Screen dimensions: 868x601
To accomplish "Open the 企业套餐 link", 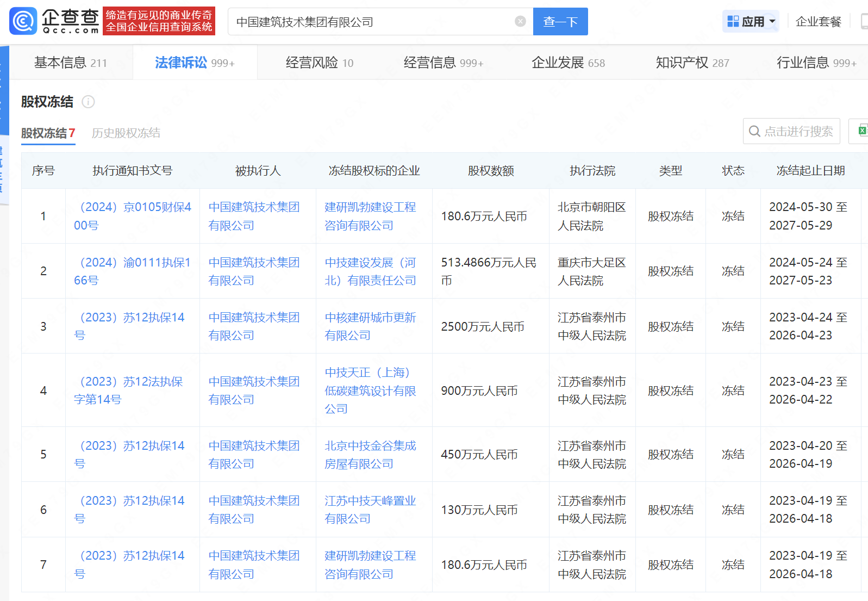I will point(818,21).
